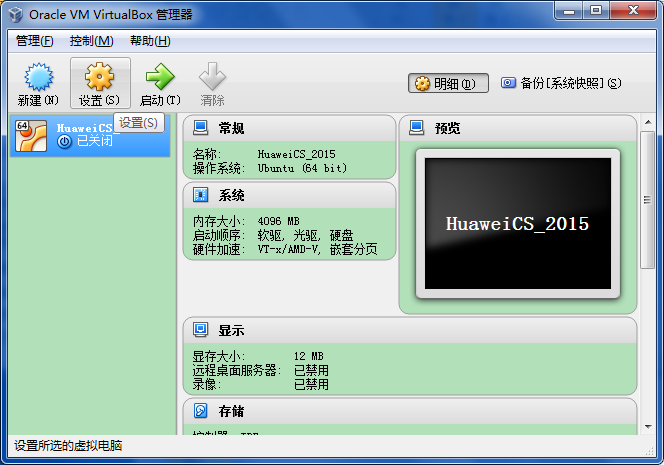Click the boot order 软驱, 光驱, 硬盘
Viewport: 664px width, 465px height.
pos(305,235)
